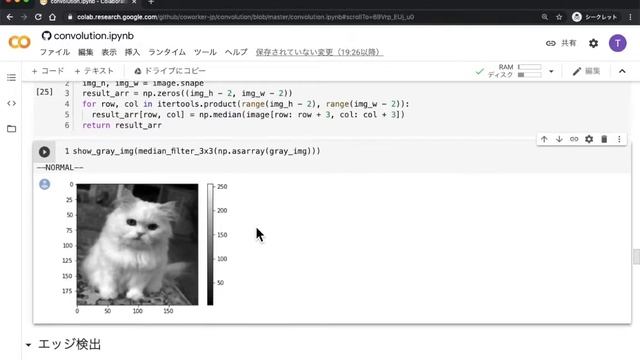The height and width of the screenshot is (360, 640).
Task: Close the convolution.ipynb browser tab
Action: 134,2
